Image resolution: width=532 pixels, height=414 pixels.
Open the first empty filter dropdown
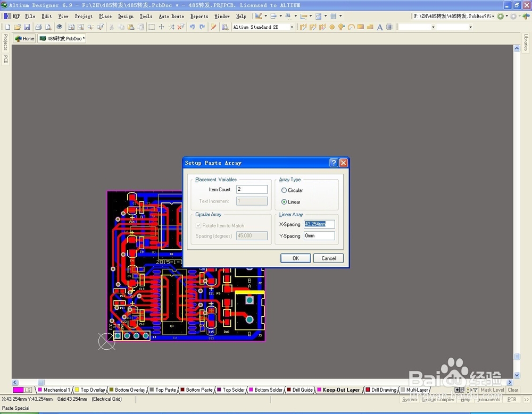click(x=433, y=27)
